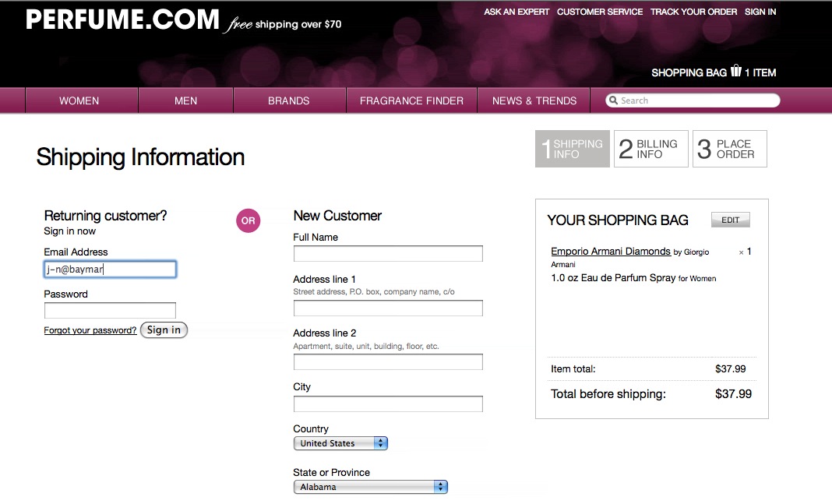Screen dimensions: 832x504
Task: Open the FRAGRANCE FINDER menu
Action: click(x=411, y=100)
